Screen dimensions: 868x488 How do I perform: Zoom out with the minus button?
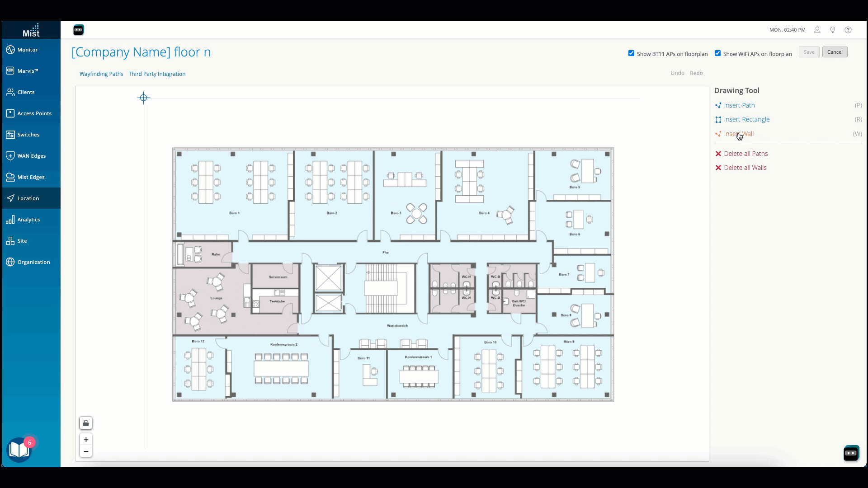[86, 451]
